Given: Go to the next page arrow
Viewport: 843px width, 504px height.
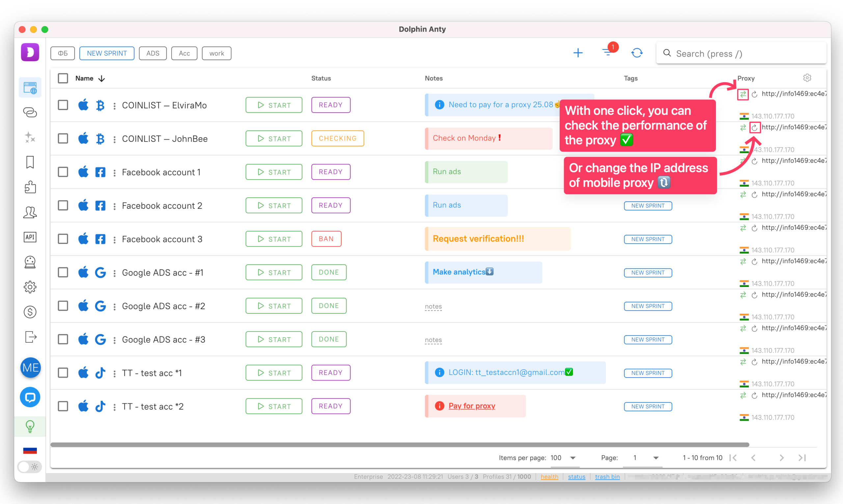Looking at the screenshot, I should 781,458.
